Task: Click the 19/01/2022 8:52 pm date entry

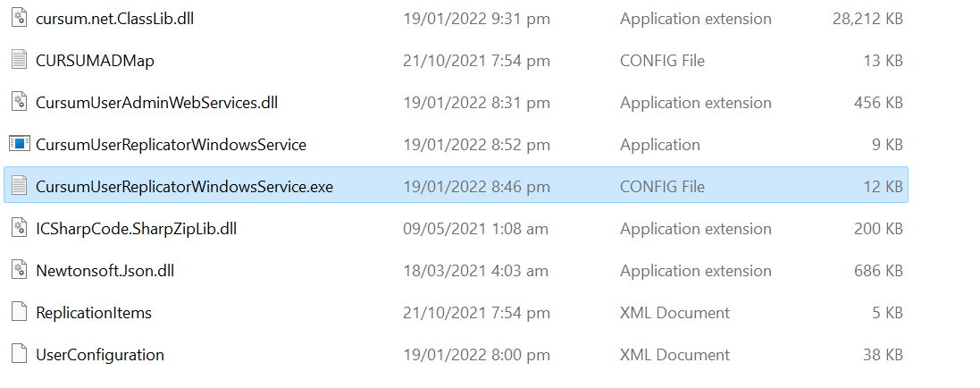Action: coord(477,145)
